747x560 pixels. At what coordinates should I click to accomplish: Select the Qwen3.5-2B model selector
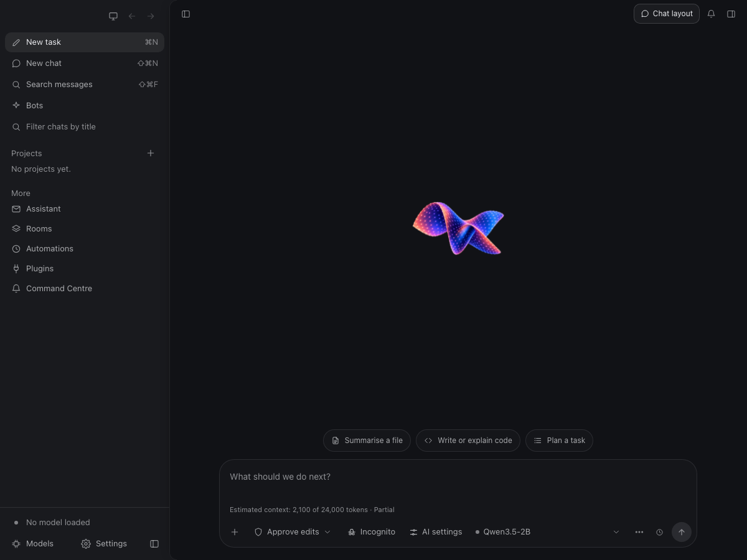coord(503,532)
